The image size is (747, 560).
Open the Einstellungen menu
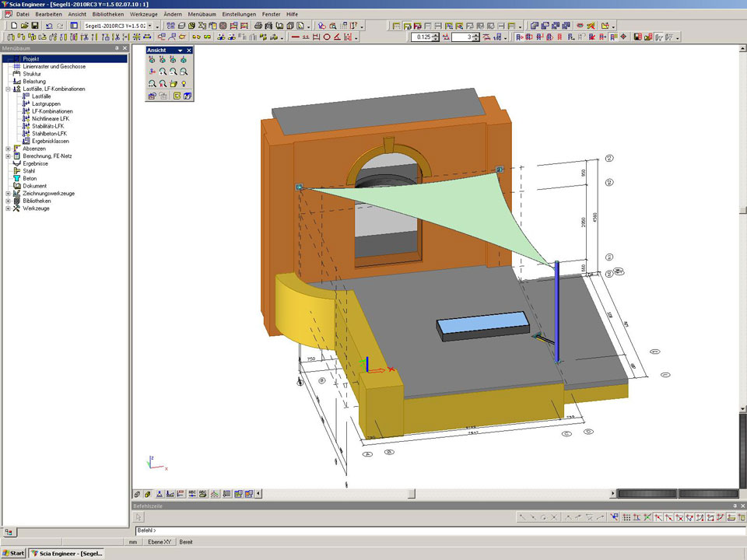(239, 14)
